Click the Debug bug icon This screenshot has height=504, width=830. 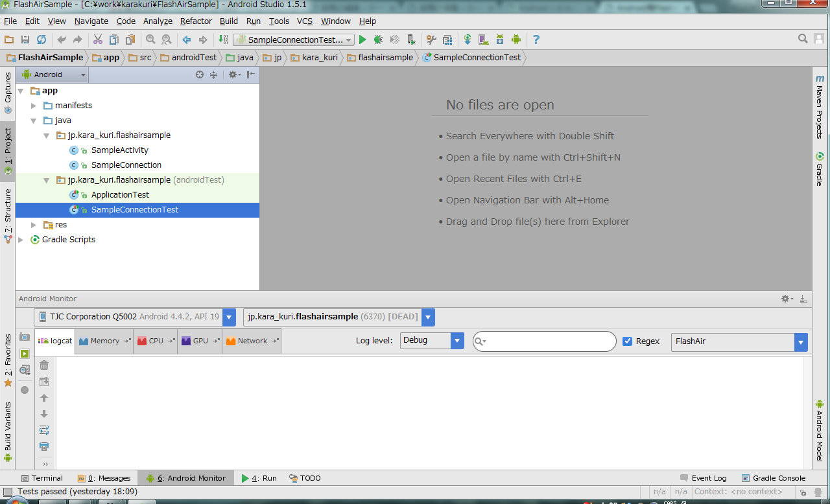(x=378, y=40)
